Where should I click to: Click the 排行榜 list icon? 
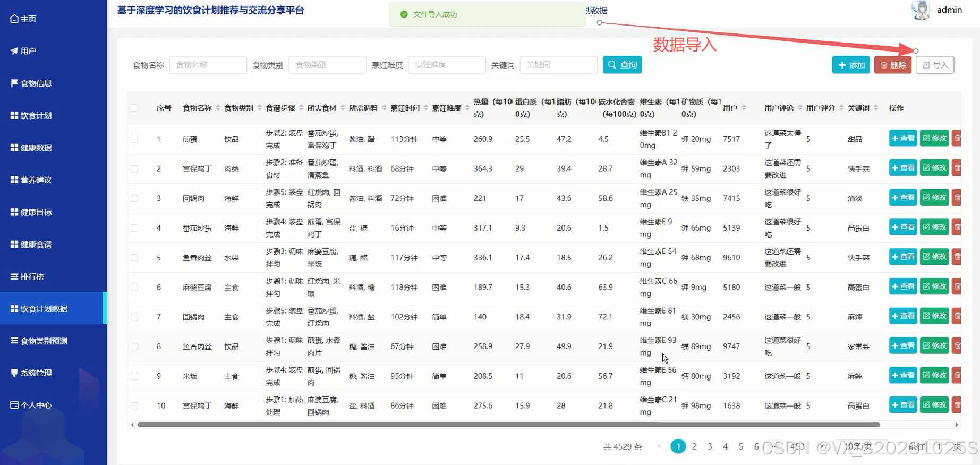(14, 276)
